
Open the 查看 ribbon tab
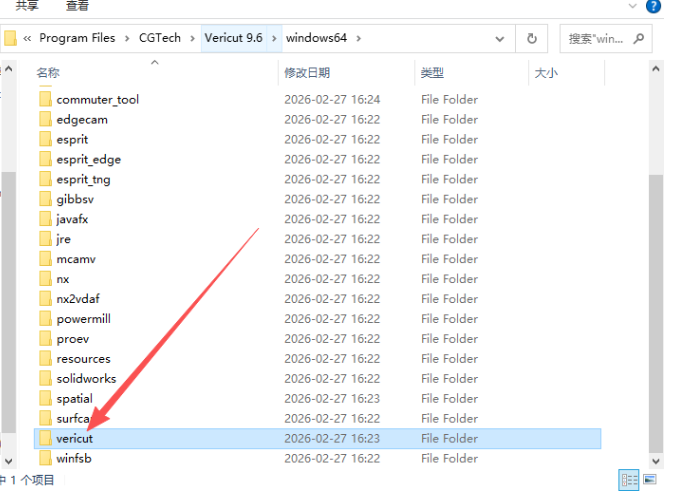point(77,6)
